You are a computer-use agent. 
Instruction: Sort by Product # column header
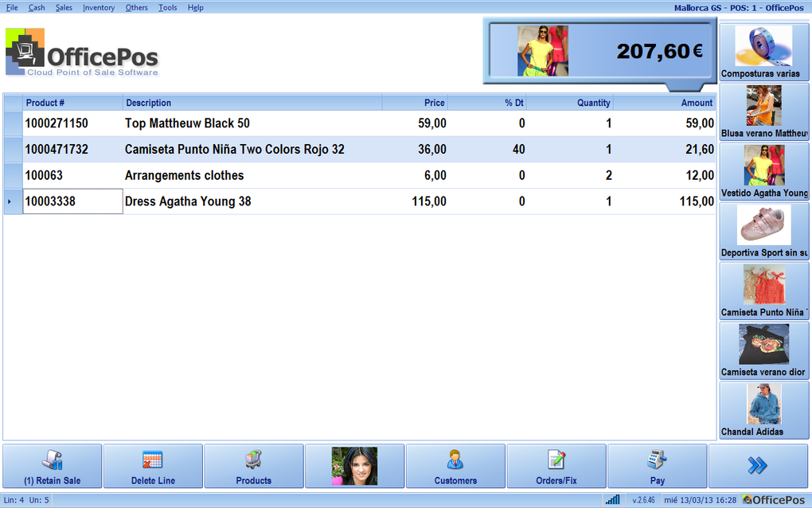(x=72, y=103)
